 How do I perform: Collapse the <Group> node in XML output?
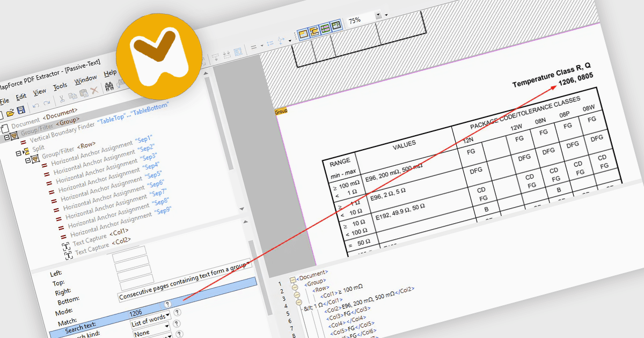tap(294, 288)
